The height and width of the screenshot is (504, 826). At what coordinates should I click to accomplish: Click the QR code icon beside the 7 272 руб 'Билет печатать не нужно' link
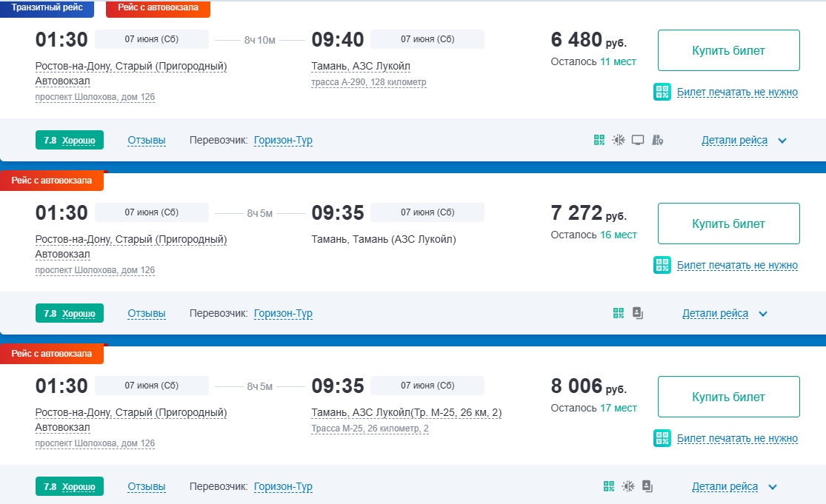(662, 265)
